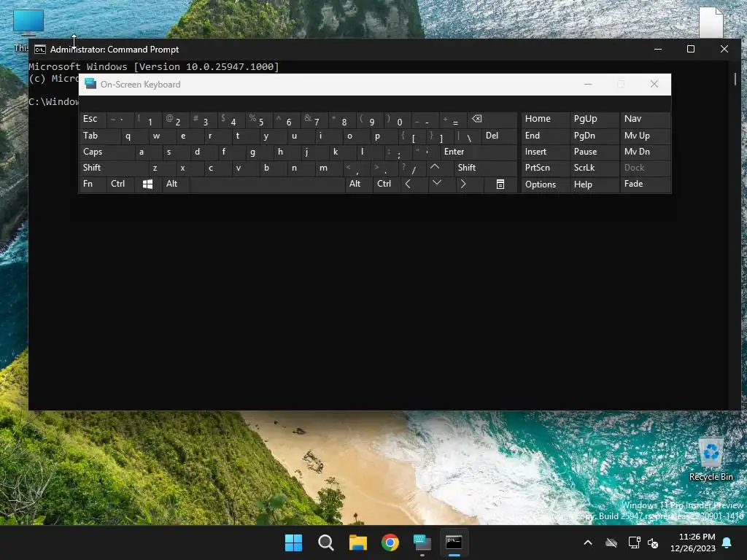The width and height of the screenshot is (747, 560).
Task: Click the space bar key
Action: click(267, 184)
